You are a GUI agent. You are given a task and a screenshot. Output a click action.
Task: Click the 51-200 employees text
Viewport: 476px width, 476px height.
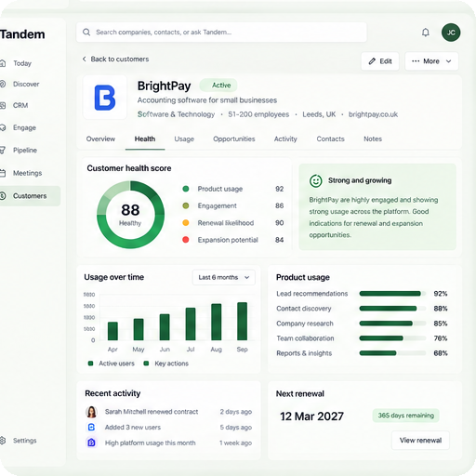coord(258,114)
